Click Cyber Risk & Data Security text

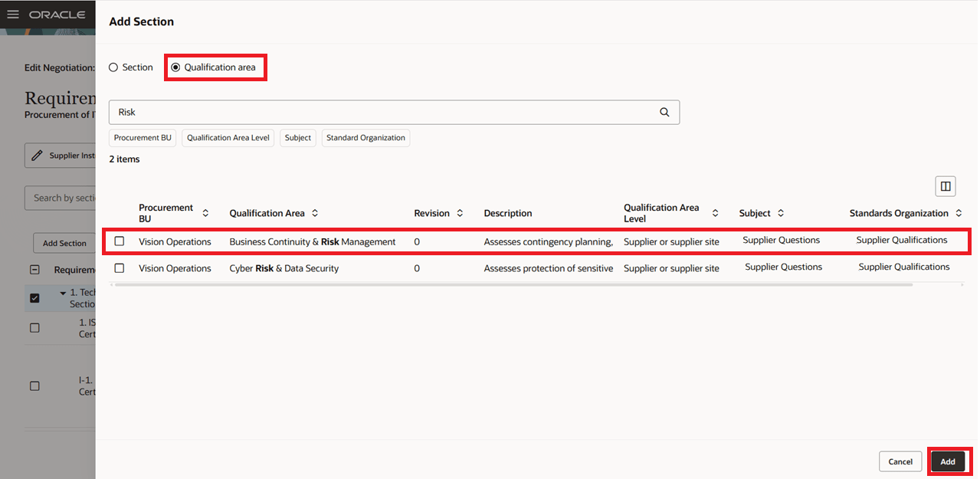click(284, 268)
